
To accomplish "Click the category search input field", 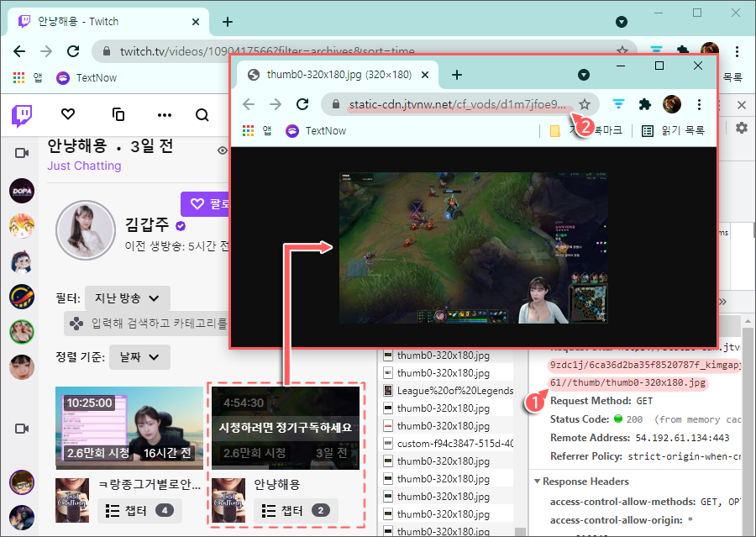I will coord(146,323).
